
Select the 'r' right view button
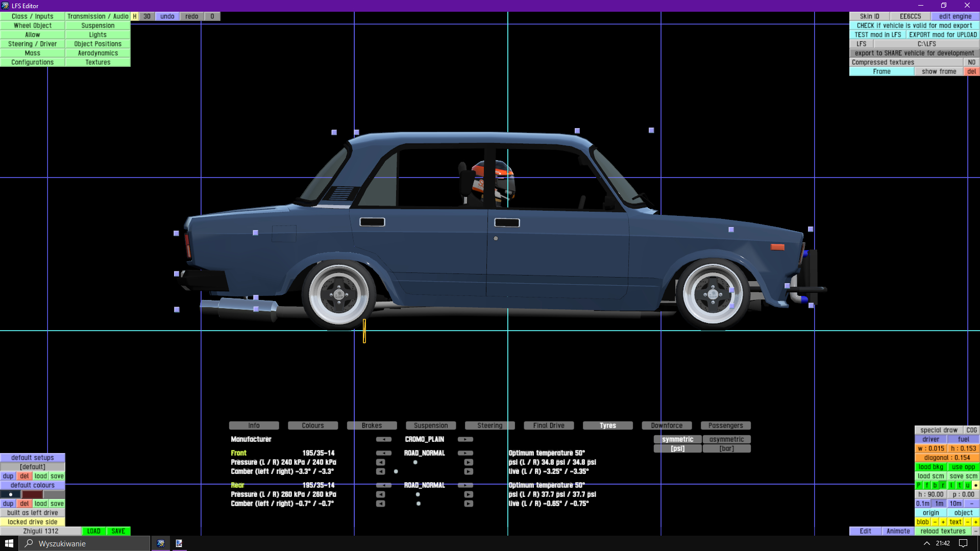(943, 485)
